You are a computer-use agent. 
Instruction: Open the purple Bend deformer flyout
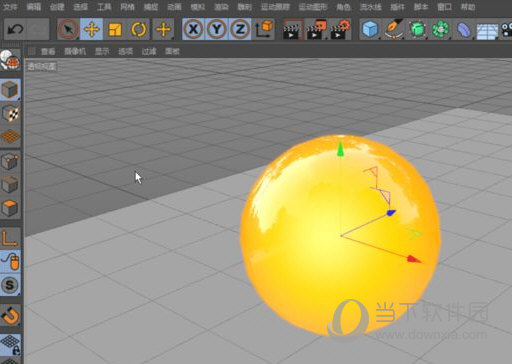pos(464,29)
